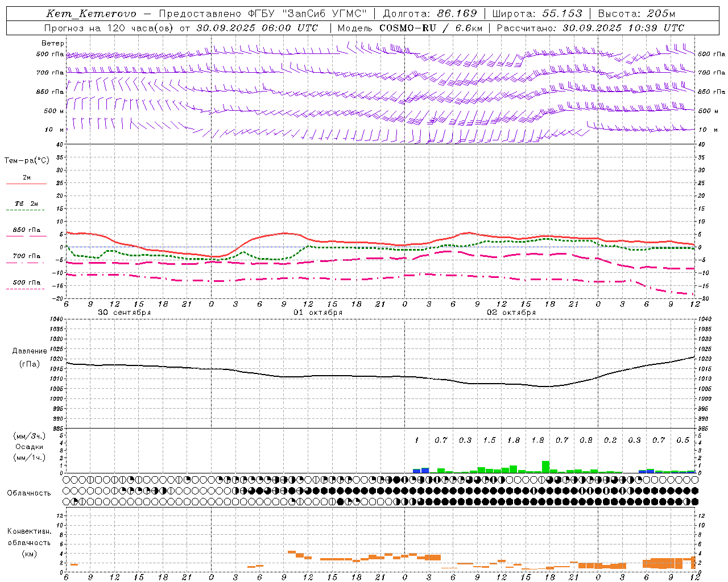Click the 'Ветер' wind panel label
Screen dimensions: 728x582
53,43
